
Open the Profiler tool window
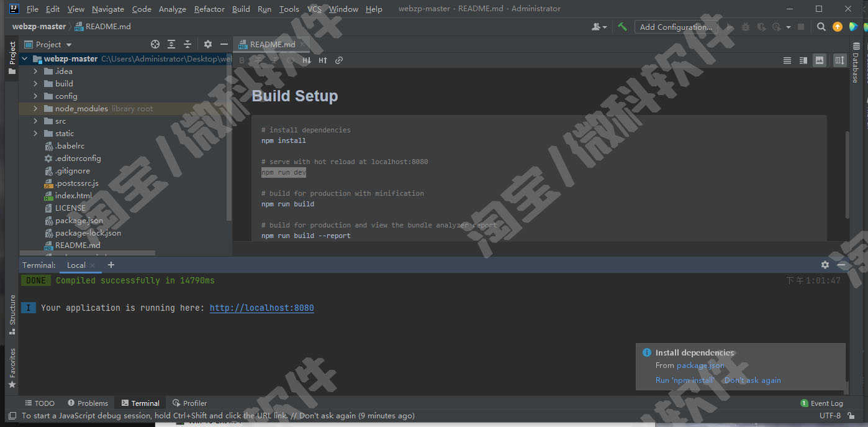(189, 403)
